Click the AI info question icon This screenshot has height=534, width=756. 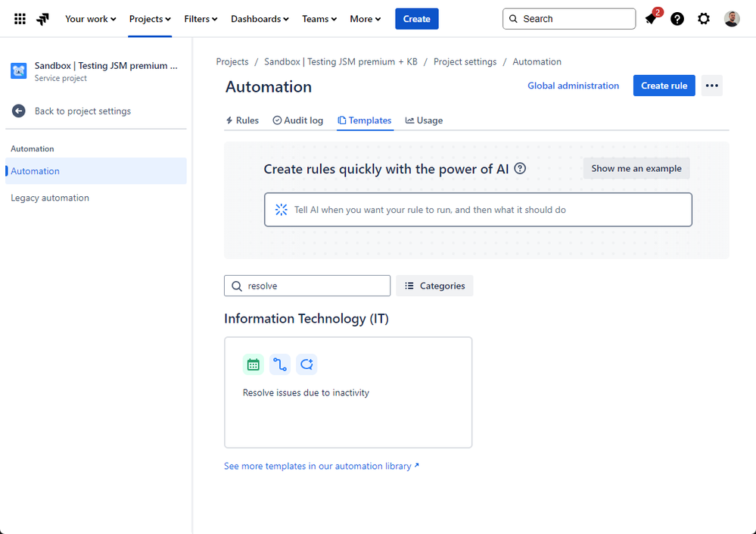[520, 168]
